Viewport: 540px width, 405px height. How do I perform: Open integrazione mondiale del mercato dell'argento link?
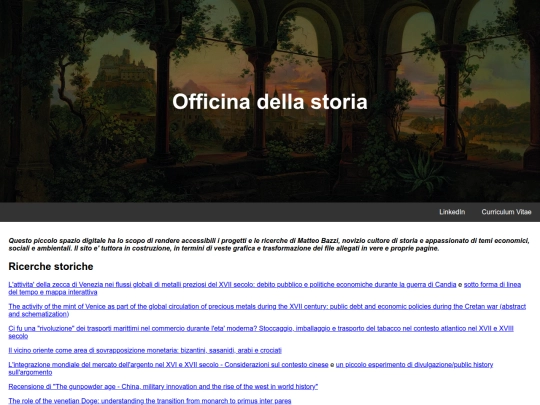[x=168, y=364]
